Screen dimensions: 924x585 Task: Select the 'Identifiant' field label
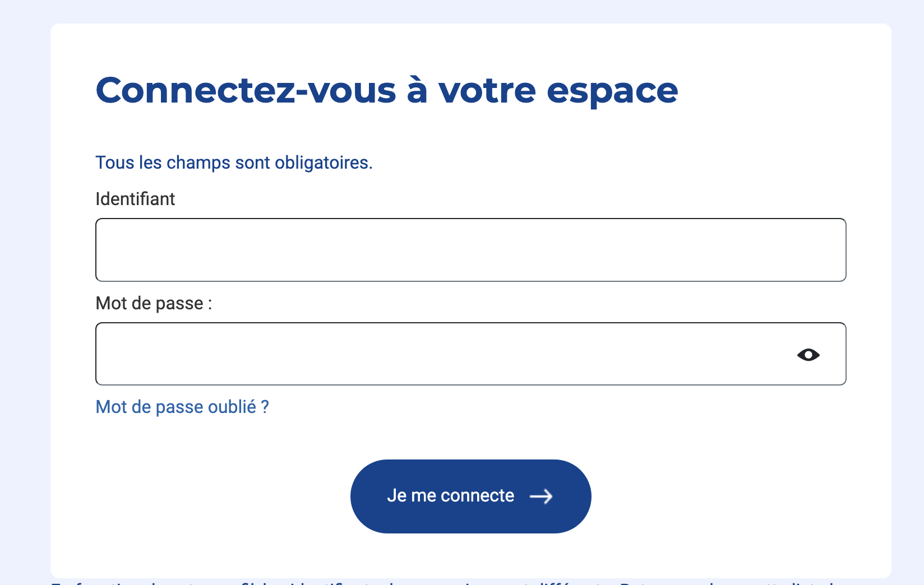pos(135,199)
